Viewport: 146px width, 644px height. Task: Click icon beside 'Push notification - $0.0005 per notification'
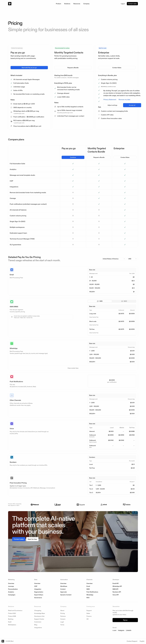[x=11, y=117]
